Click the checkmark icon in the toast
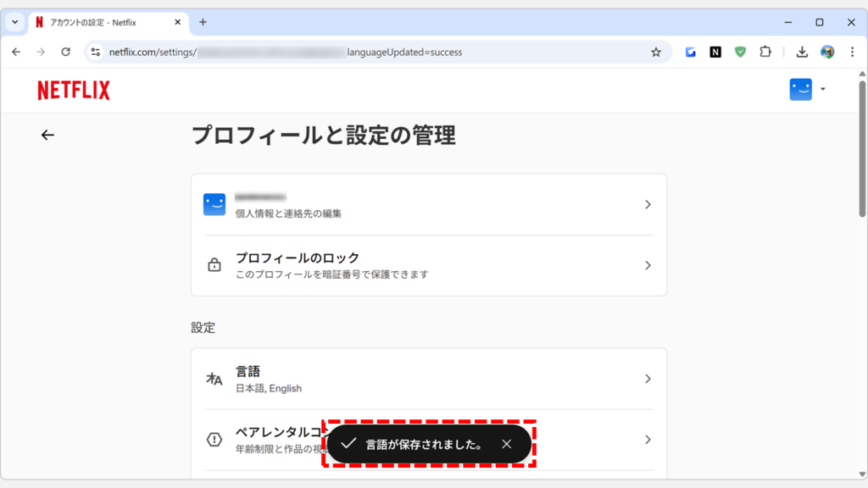 point(348,444)
